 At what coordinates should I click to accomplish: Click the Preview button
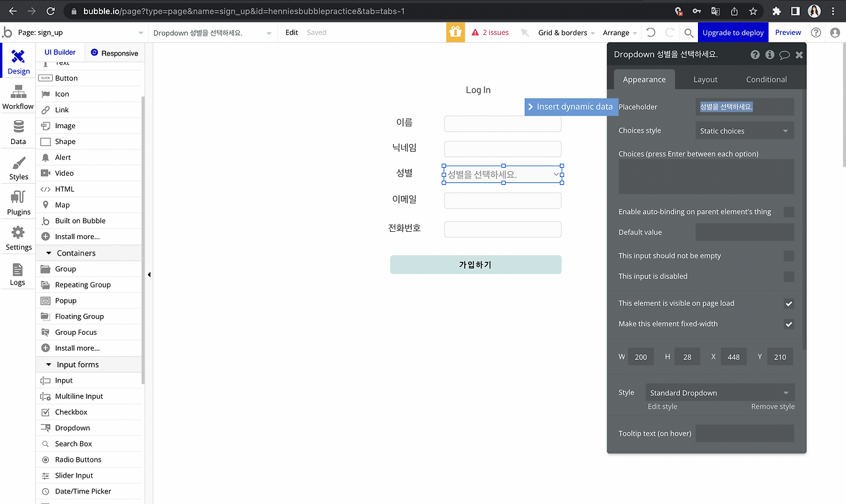[787, 32]
